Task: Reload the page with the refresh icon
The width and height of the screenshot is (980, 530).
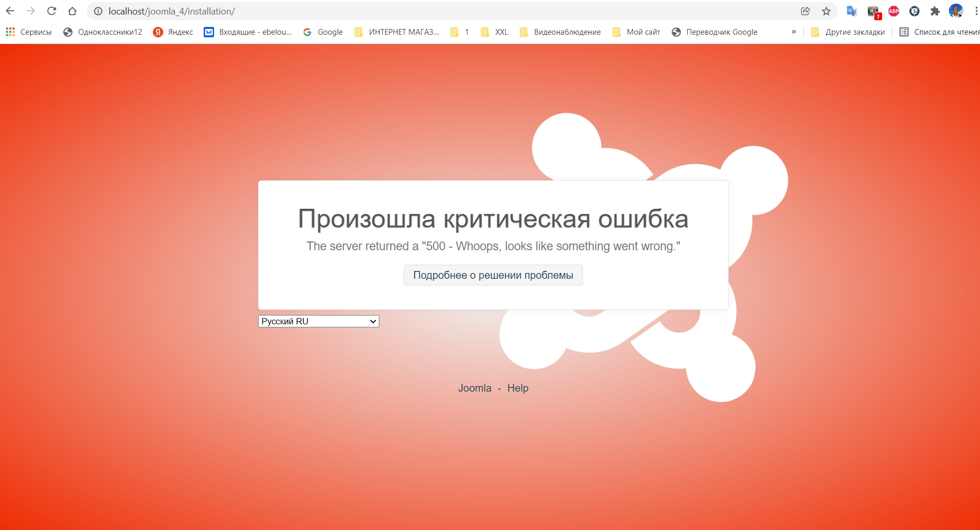Action: (x=51, y=11)
